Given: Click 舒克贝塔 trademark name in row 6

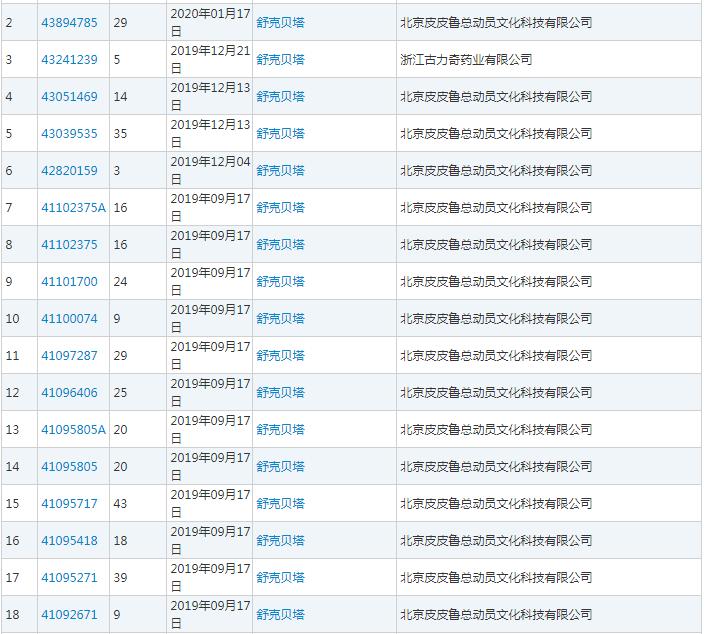Looking at the screenshot, I should tap(280, 170).
